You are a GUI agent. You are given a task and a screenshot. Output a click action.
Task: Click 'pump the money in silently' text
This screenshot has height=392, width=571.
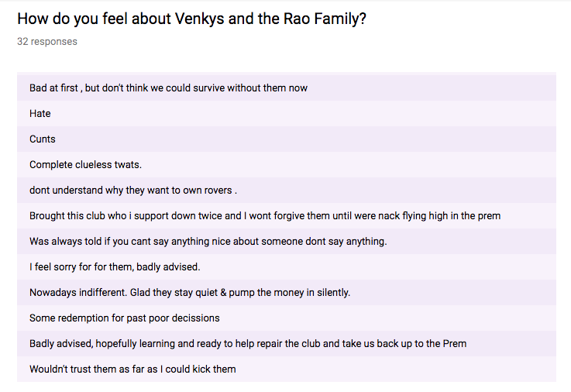click(x=289, y=293)
